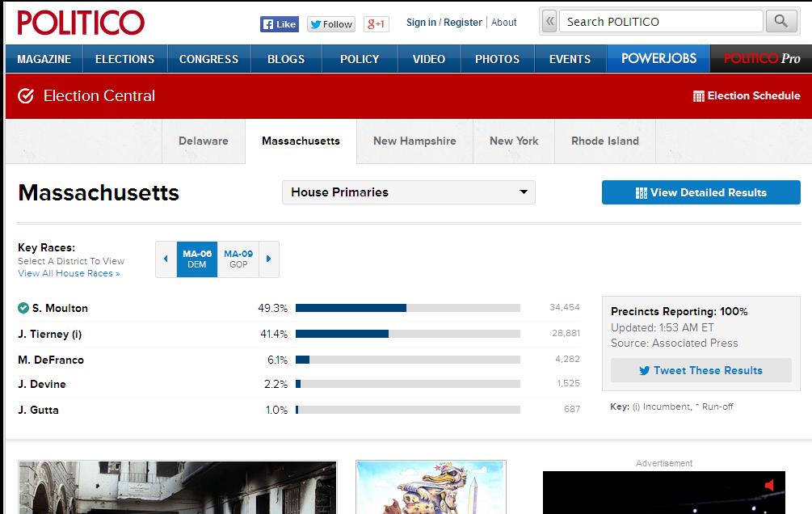Click the magnifying glass search button
The image size is (812, 514).
click(x=780, y=22)
